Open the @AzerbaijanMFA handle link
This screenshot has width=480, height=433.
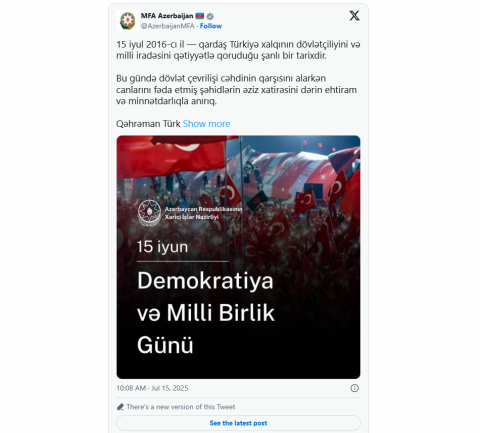167,26
